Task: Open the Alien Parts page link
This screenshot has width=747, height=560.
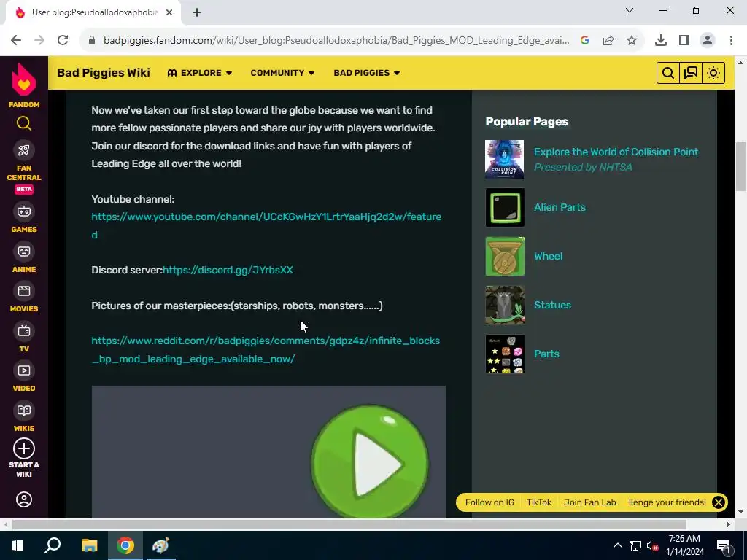Action: click(x=560, y=208)
